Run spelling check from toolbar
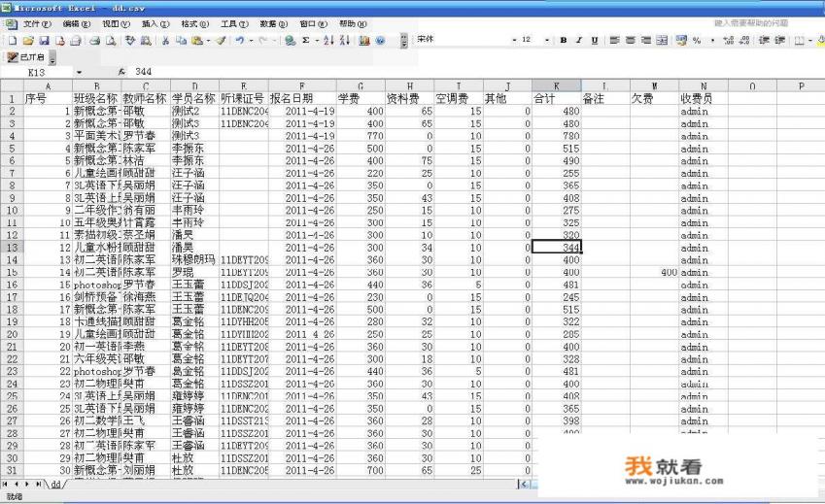 tap(130, 41)
